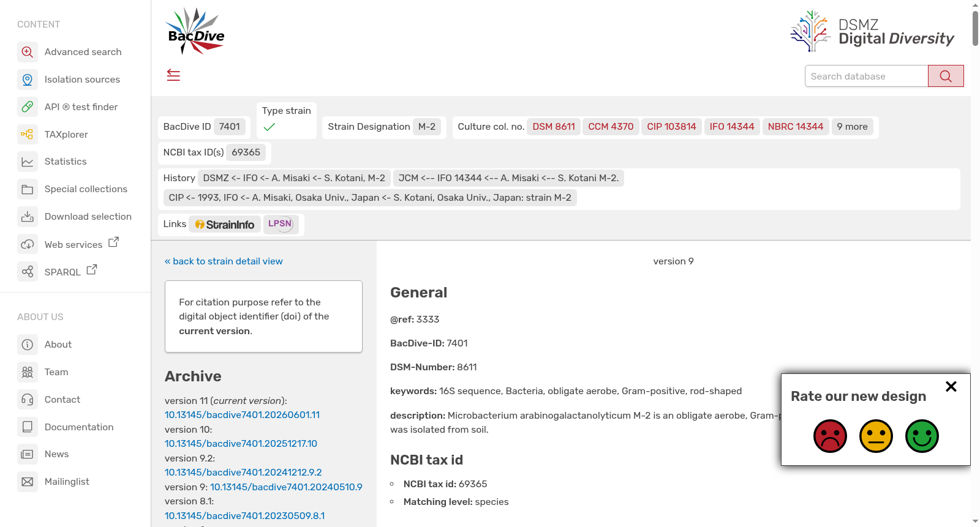Open version 10 DOI link ending 20251217.10
The width and height of the screenshot is (980, 527).
pos(241,444)
